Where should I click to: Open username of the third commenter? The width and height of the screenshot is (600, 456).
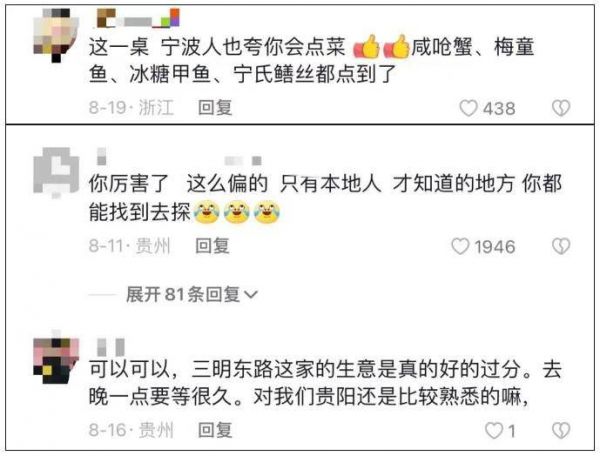111,347
